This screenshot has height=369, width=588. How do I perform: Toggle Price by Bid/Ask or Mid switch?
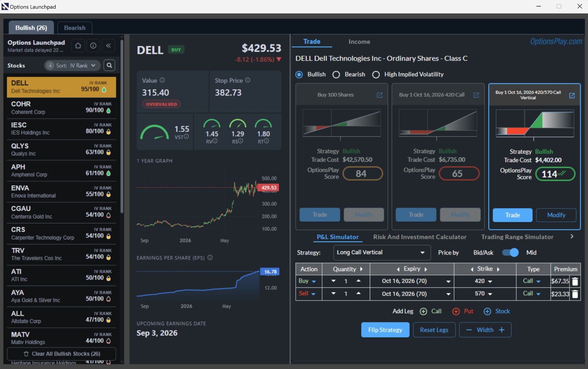coord(511,253)
